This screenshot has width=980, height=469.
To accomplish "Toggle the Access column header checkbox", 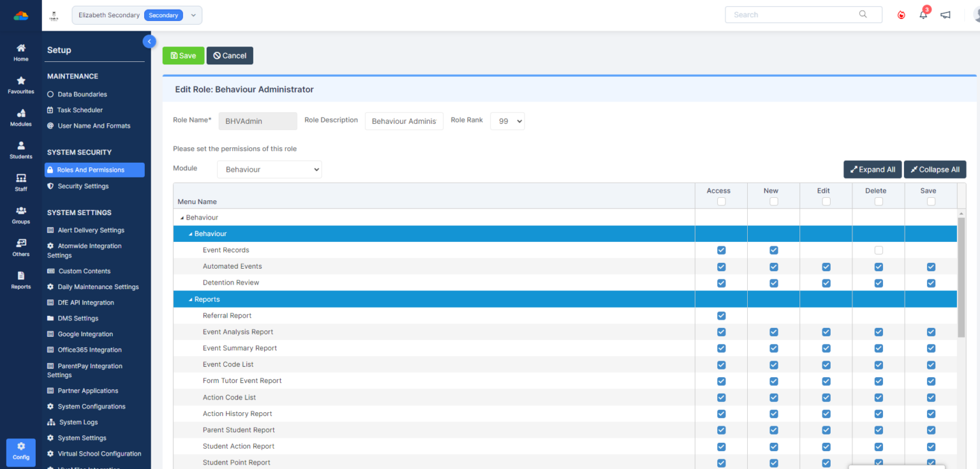I will click(721, 201).
